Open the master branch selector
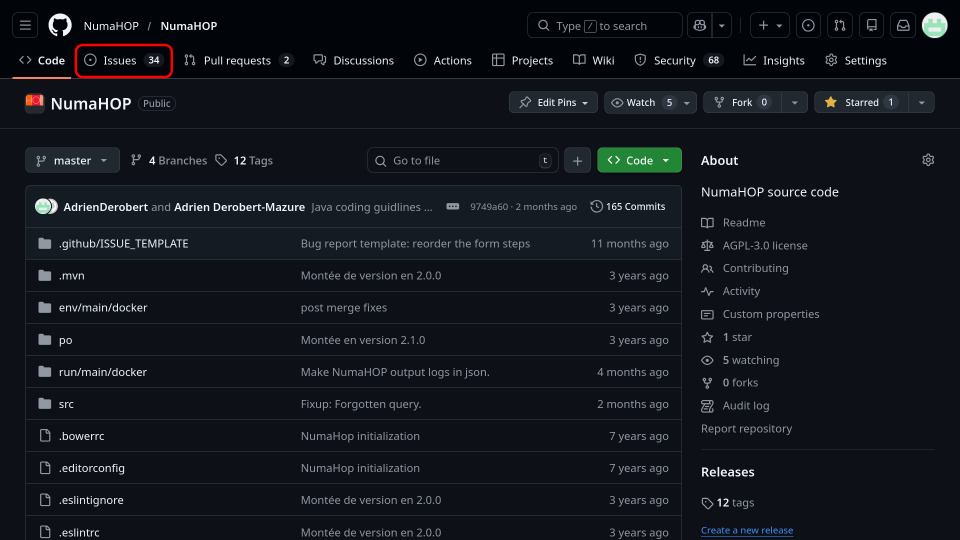Viewport: 960px width, 540px height. [72, 160]
